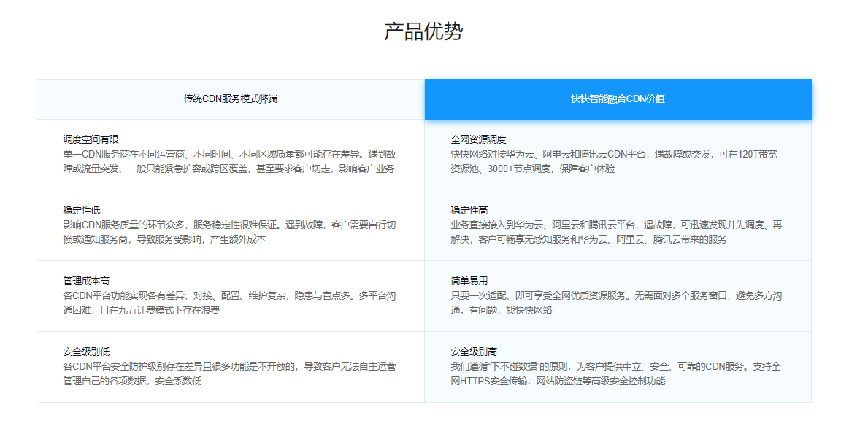868x426 pixels.
Task: Click the paragraph starting 影响CDN服务质量的环节众多
Action: pyautogui.click(x=229, y=232)
